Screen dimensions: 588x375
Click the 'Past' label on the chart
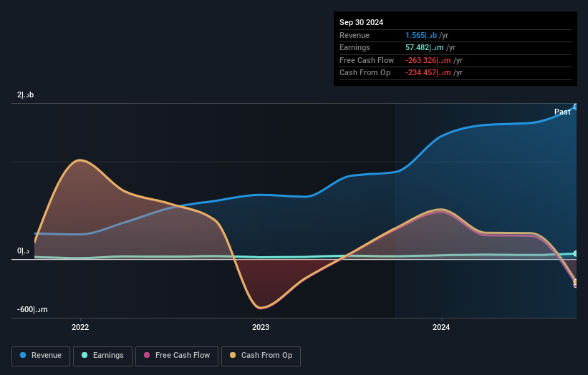tap(562, 112)
